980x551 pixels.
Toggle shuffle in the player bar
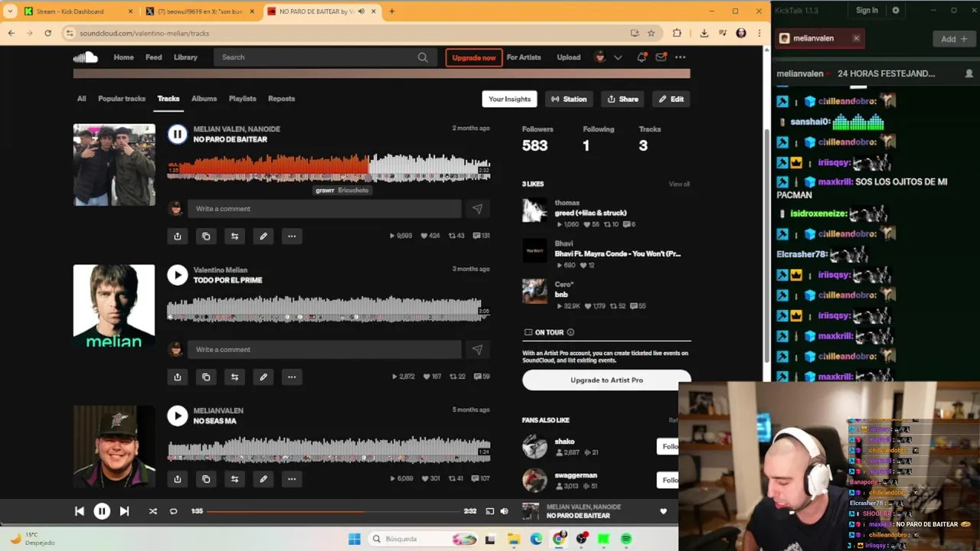point(152,511)
